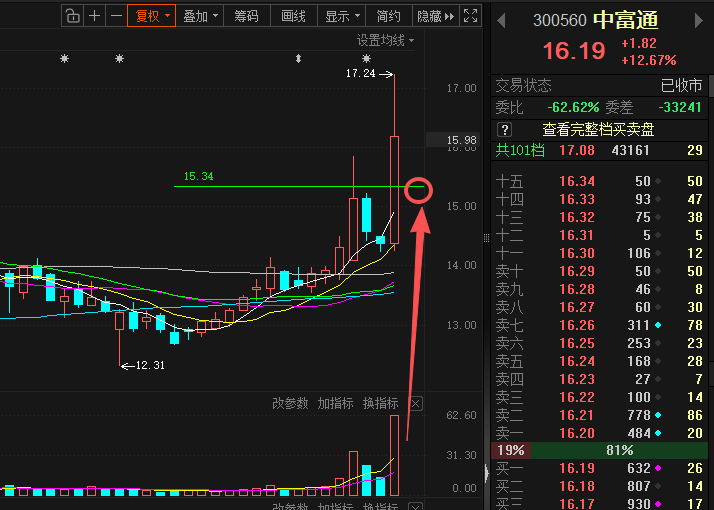
Task: Click the 简约 toolbar button
Action: click(x=388, y=16)
